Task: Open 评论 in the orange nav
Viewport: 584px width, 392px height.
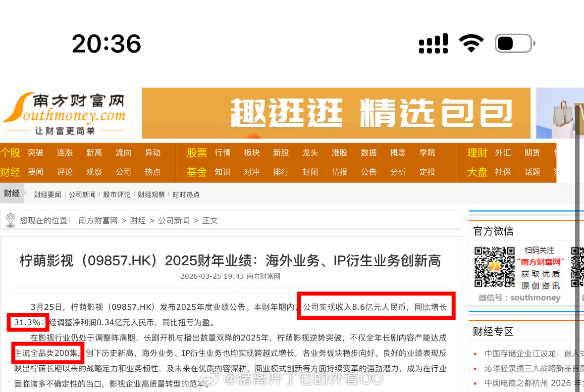Action: (x=65, y=172)
